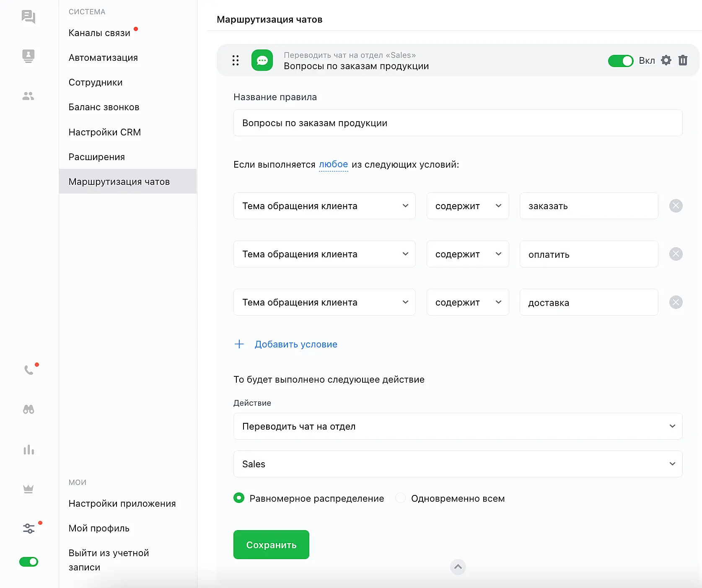702x588 pixels.
Task: Open the binoculars monitoring icon
Action: tap(28, 409)
